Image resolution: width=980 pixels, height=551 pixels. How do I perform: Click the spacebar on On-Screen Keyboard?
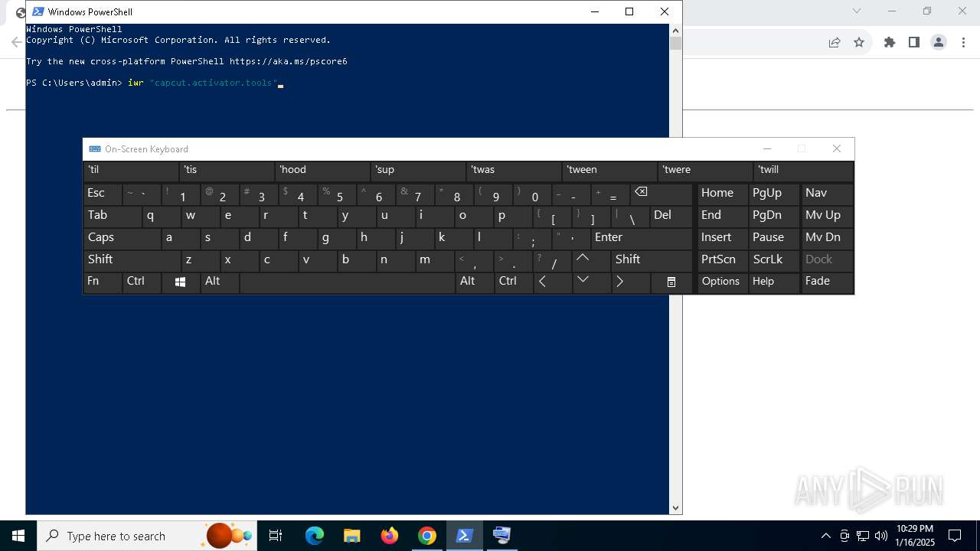click(347, 282)
